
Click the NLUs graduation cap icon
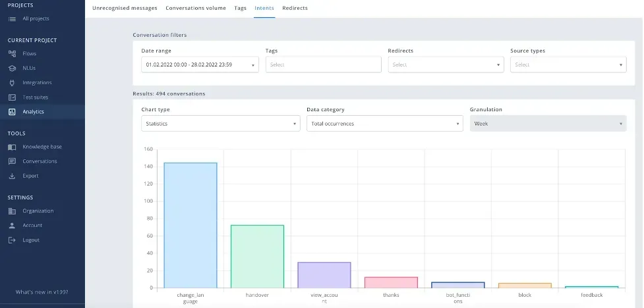pos(12,68)
